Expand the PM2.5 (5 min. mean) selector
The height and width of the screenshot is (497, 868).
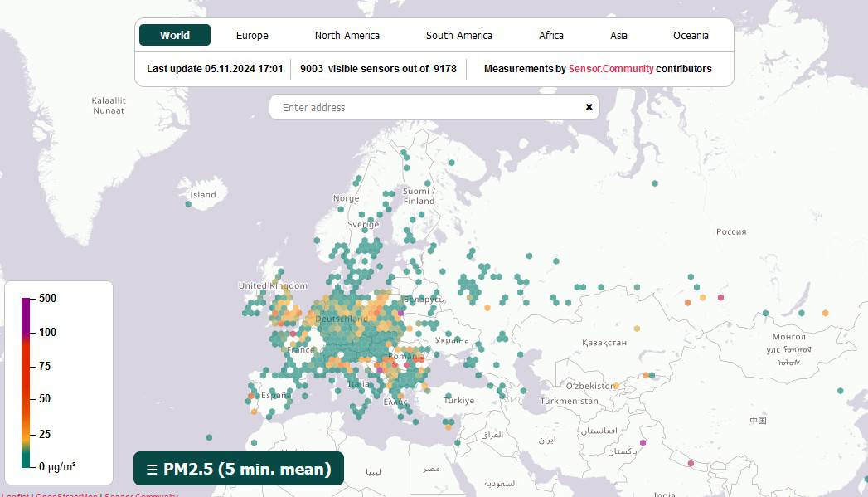[247, 470]
